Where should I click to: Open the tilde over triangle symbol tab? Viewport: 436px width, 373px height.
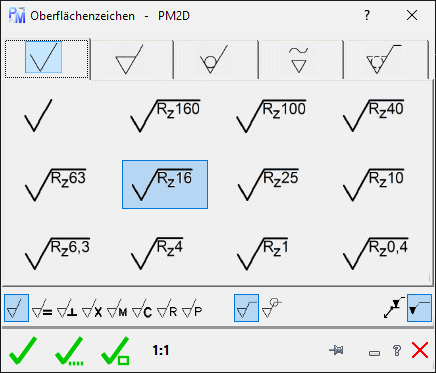301,59
